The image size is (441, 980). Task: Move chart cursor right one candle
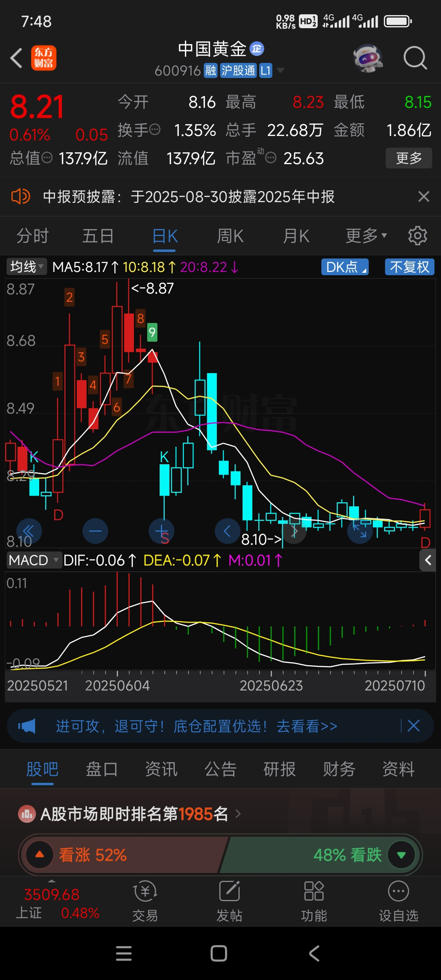coord(294,531)
